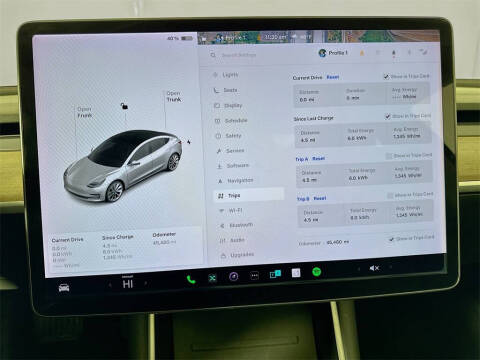Decrease volume with arrow left of mute icon
This screenshot has height=360, width=480.
point(359,268)
